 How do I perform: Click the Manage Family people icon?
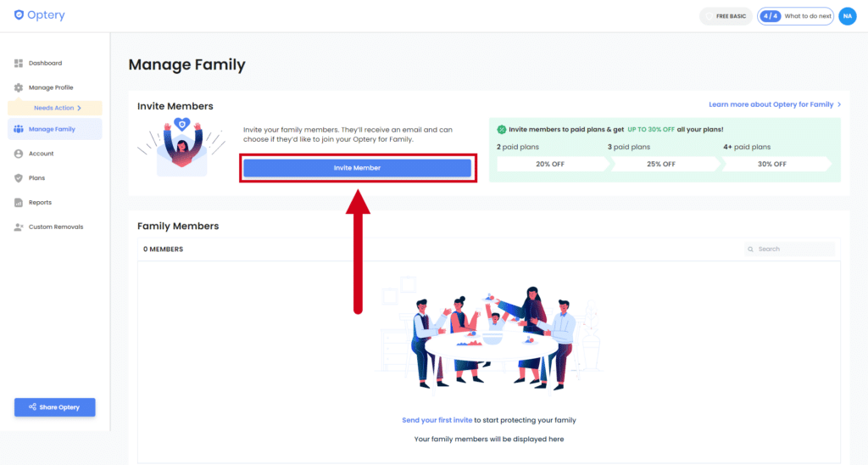click(19, 129)
